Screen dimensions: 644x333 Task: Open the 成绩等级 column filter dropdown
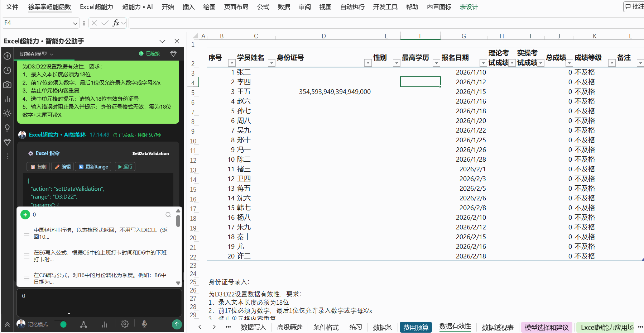612,63
